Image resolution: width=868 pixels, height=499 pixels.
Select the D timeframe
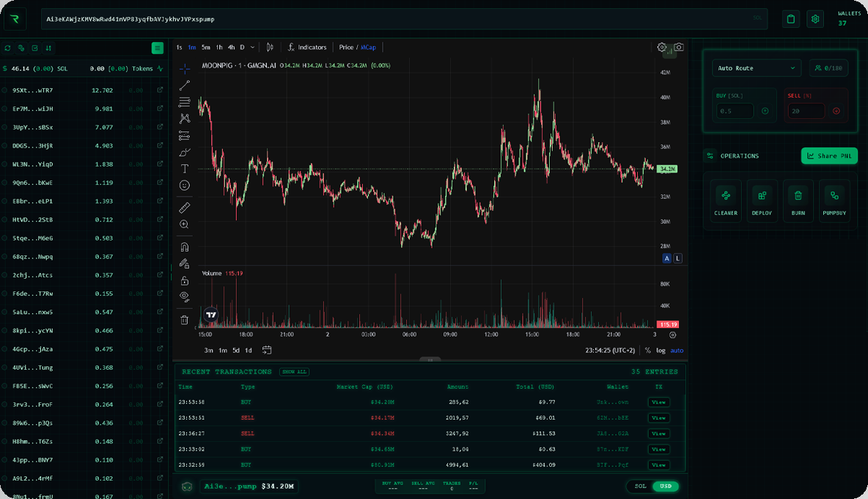tap(242, 48)
